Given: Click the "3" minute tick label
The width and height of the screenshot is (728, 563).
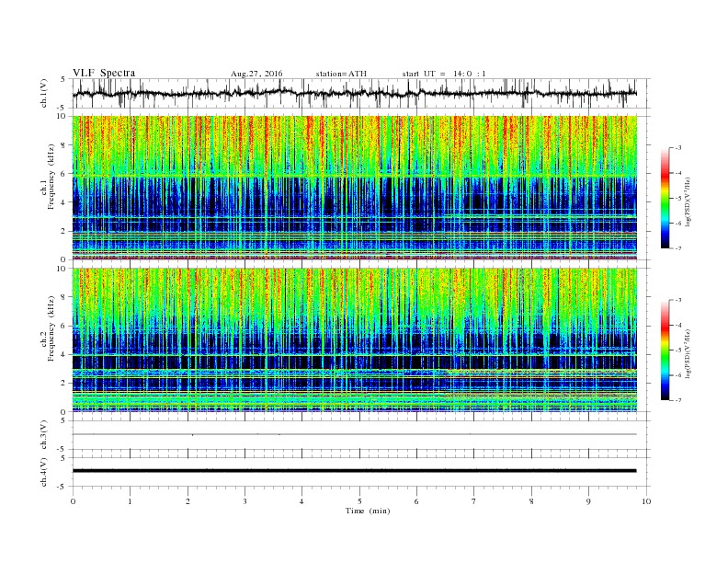Looking at the screenshot, I should pyautogui.click(x=245, y=501).
